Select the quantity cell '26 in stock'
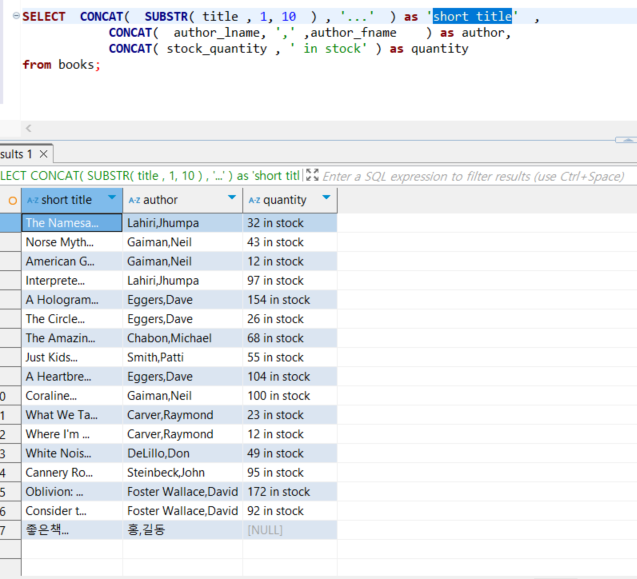The height and width of the screenshot is (579, 637). [290, 319]
